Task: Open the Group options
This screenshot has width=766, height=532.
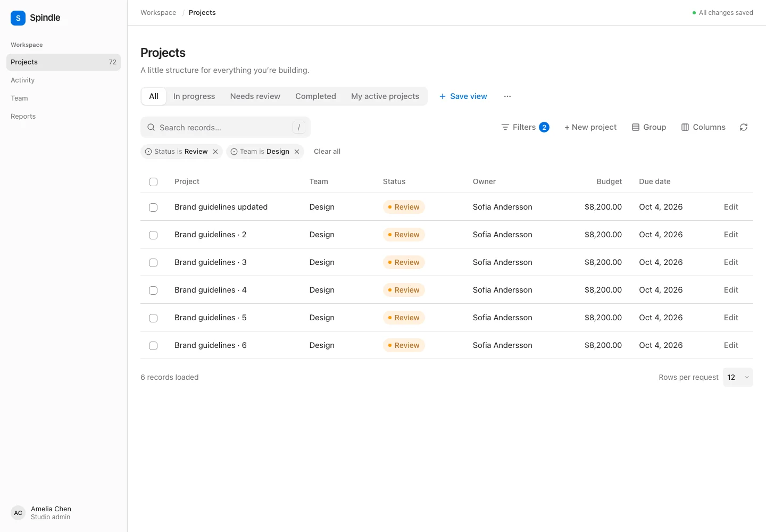Action: (x=649, y=127)
